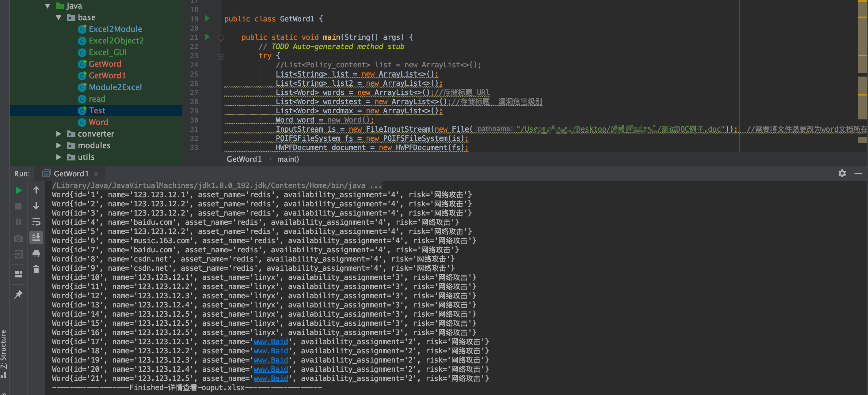Run the main method via gutter arrow
Screen dimensions: 868x395
coord(207,37)
